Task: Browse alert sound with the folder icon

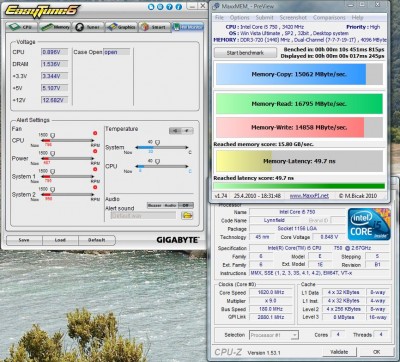Action: (187, 216)
